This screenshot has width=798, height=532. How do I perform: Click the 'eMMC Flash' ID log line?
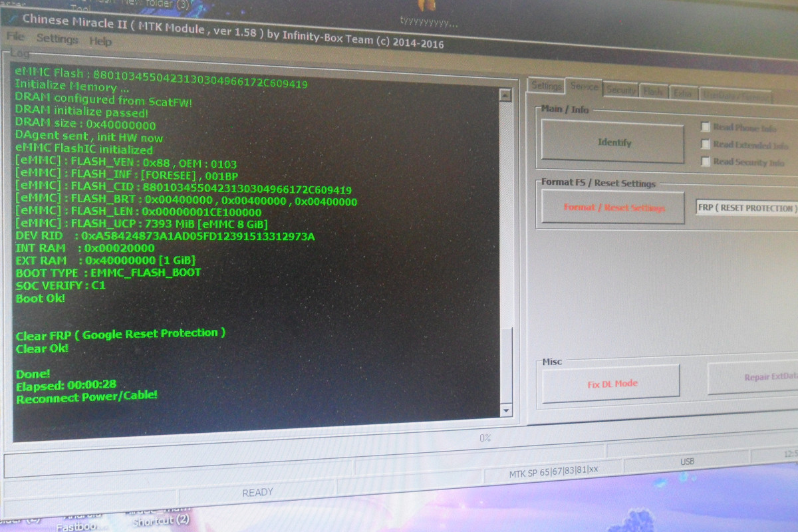pos(161,78)
